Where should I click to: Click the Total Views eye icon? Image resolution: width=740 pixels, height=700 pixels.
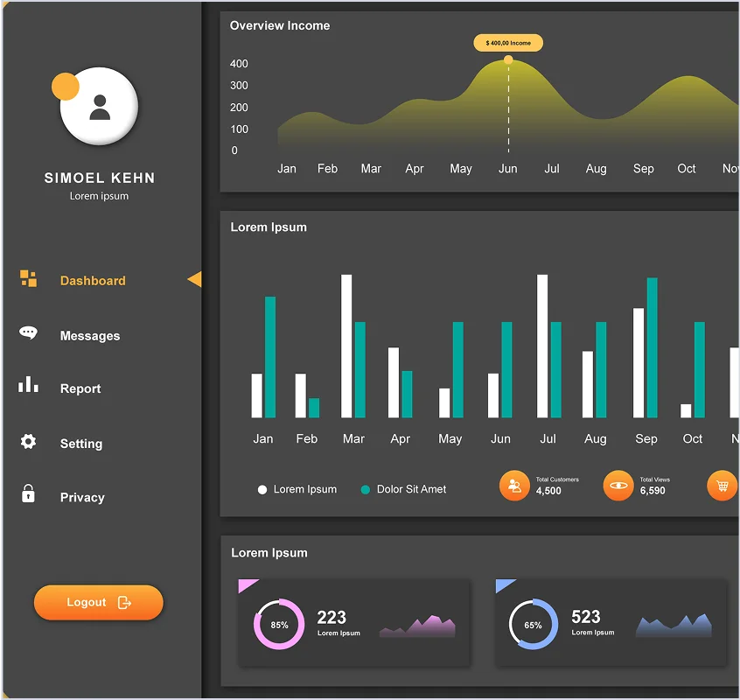[618, 486]
